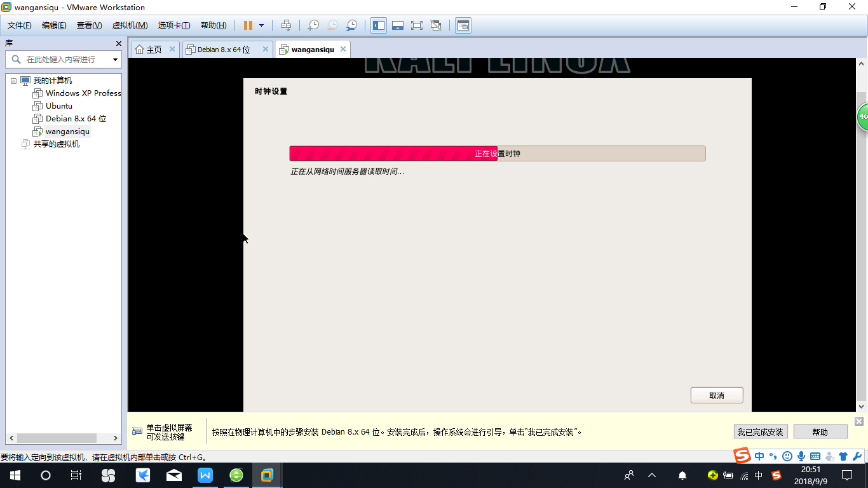Click the send Ctrl+Alt+Del toolbar icon
Viewport: 868px width, 488px height.
coord(286,25)
